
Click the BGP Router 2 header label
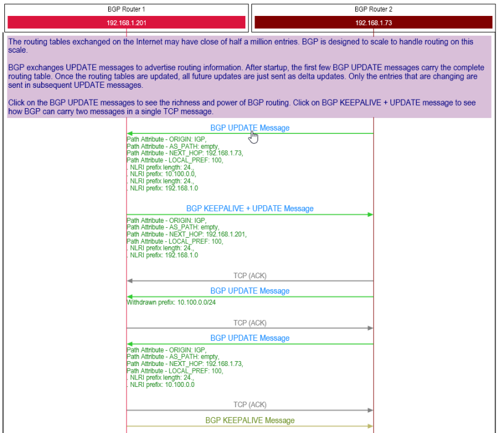click(x=373, y=9)
